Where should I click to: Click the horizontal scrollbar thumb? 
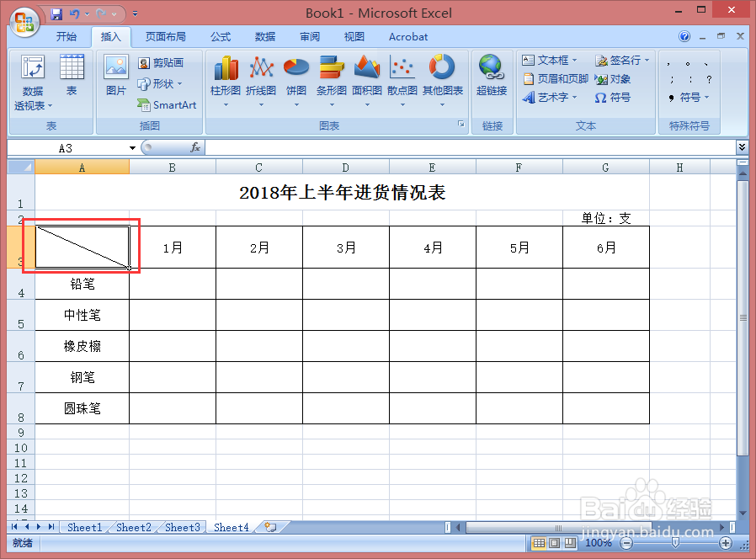[558, 528]
